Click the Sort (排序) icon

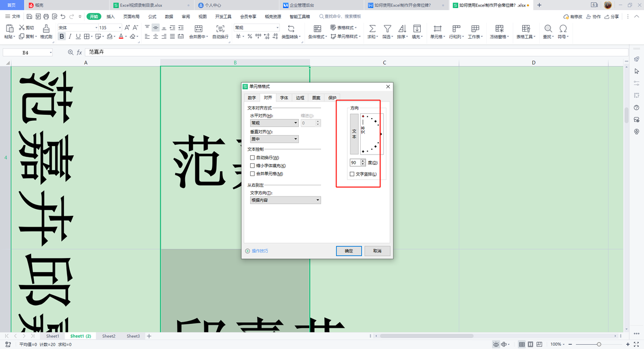(x=401, y=28)
